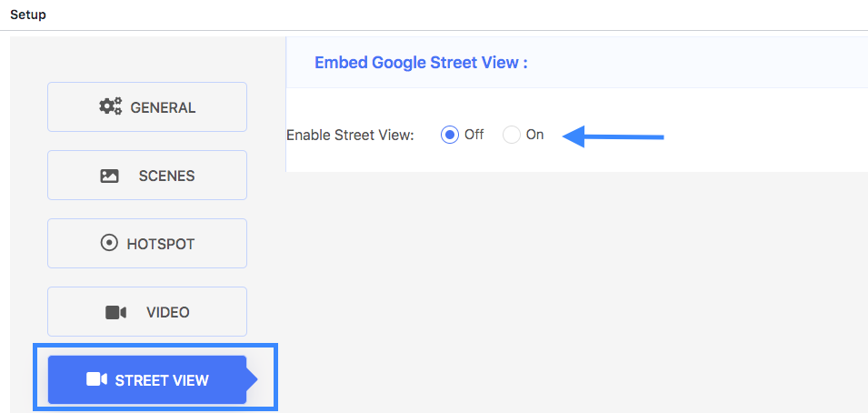Click the Setup panel title

pyautogui.click(x=28, y=15)
